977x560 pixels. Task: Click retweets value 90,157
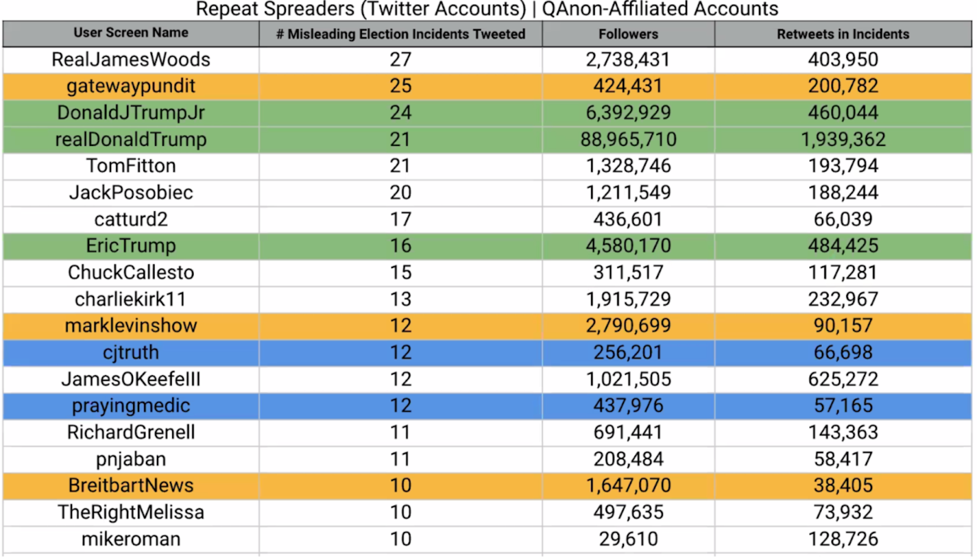(x=843, y=325)
